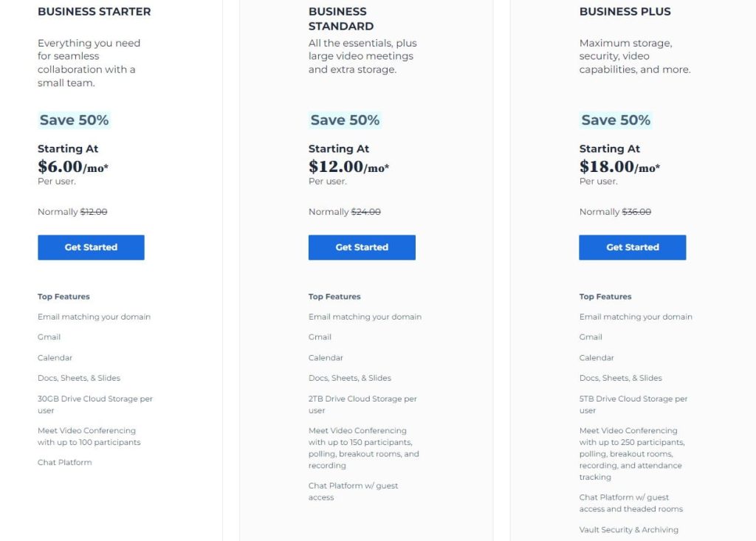Screen dimensions: 756x541
Task: Click the $18.00/mo price text
Action: tap(619, 167)
